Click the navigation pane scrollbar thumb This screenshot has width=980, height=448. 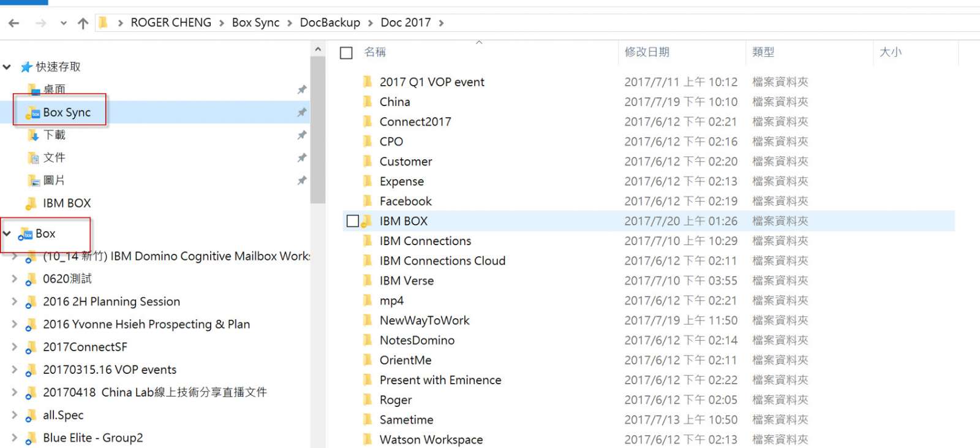(317, 130)
